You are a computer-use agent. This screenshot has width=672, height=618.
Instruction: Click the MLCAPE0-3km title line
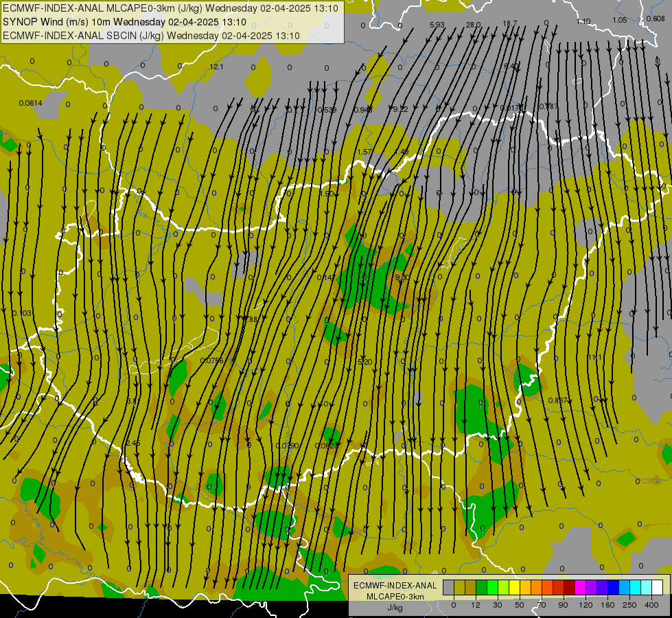[x=170, y=8]
